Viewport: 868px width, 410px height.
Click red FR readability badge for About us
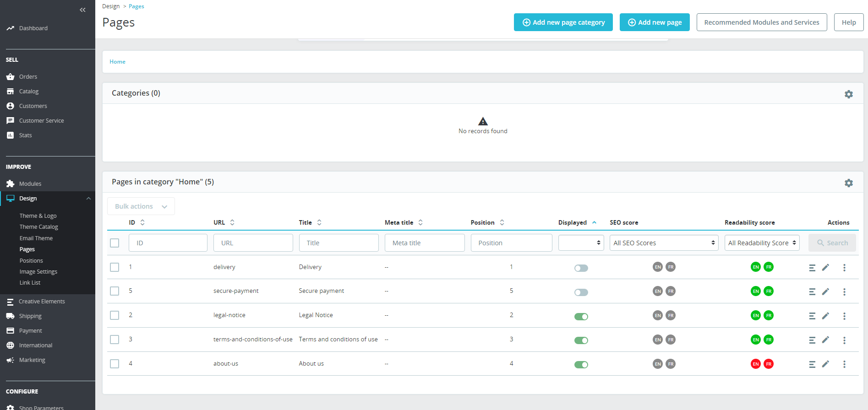(x=769, y=364)
